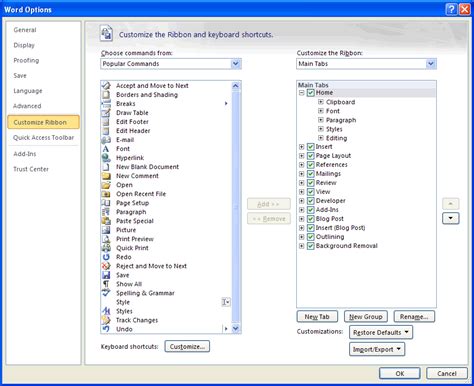Viewport: 474px width, 386px height.
Task: Toggle the Review tab checkbox
Action: click(x=311, y=183)
